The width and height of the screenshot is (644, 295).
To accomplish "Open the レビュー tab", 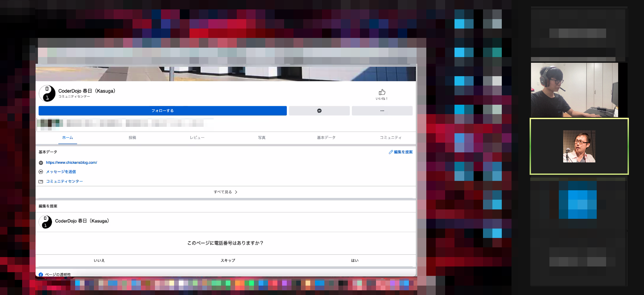I will (197, 138).
